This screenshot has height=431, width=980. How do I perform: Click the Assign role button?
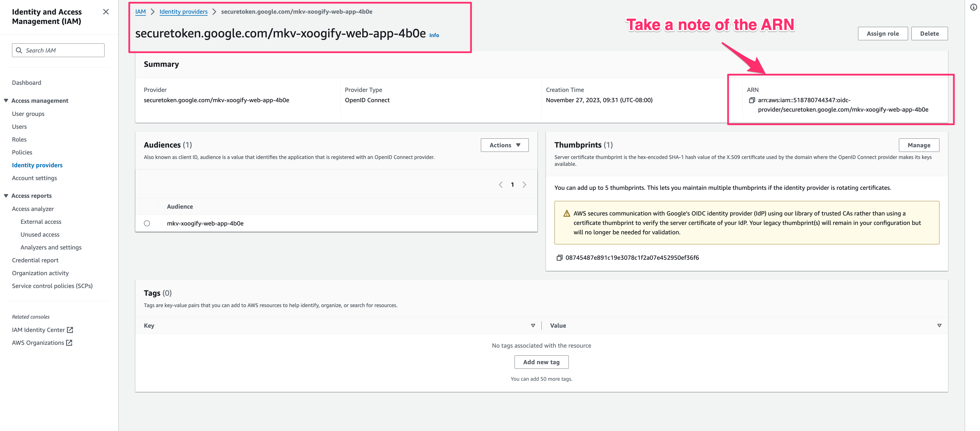(x=882, y=33)
